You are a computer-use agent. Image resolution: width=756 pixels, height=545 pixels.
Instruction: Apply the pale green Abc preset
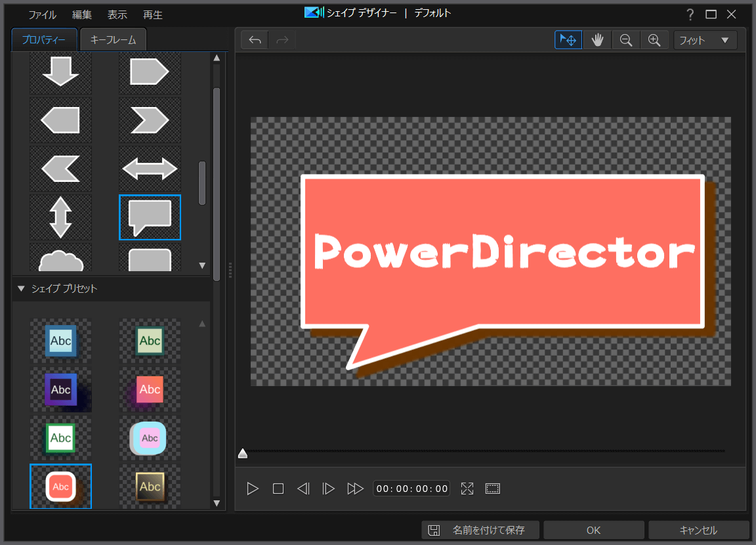click(x=150, y=341)
